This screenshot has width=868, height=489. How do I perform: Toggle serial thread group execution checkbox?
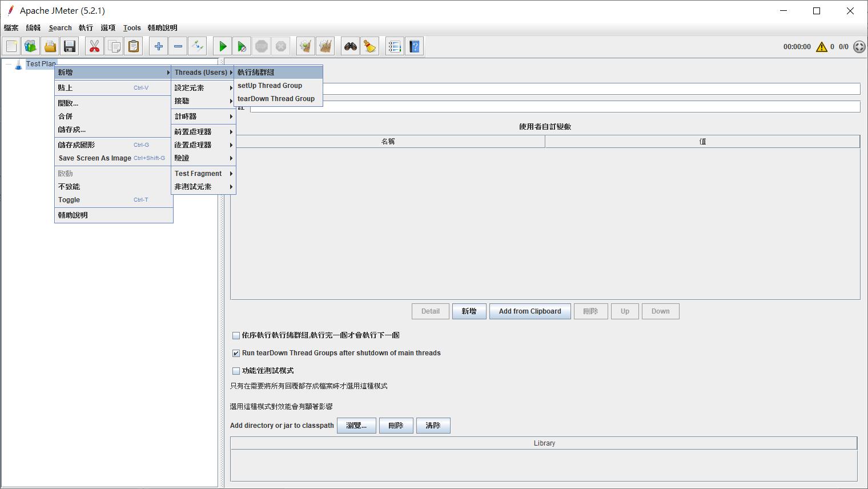(x=236, y=335)
